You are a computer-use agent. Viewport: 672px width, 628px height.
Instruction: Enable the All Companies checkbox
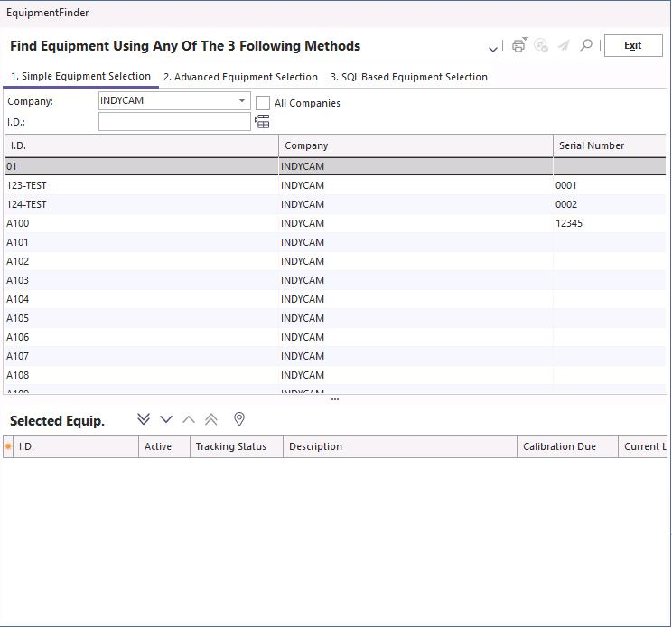263,103
